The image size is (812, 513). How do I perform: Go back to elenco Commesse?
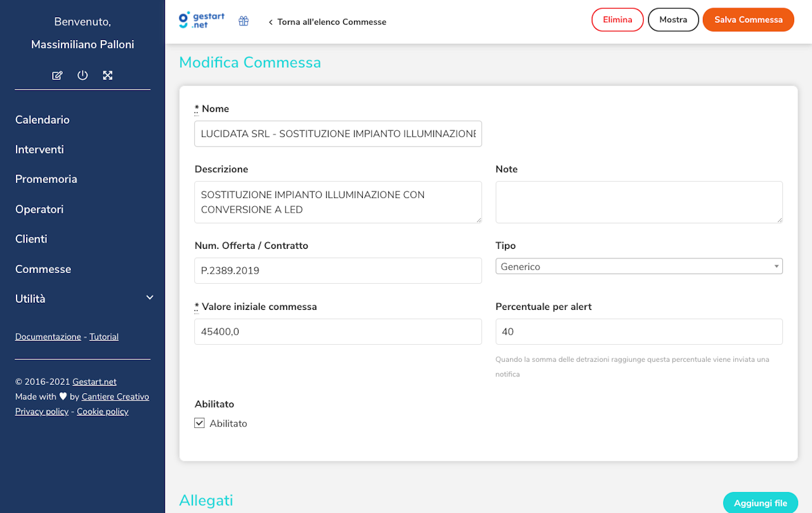pos(327,22)
